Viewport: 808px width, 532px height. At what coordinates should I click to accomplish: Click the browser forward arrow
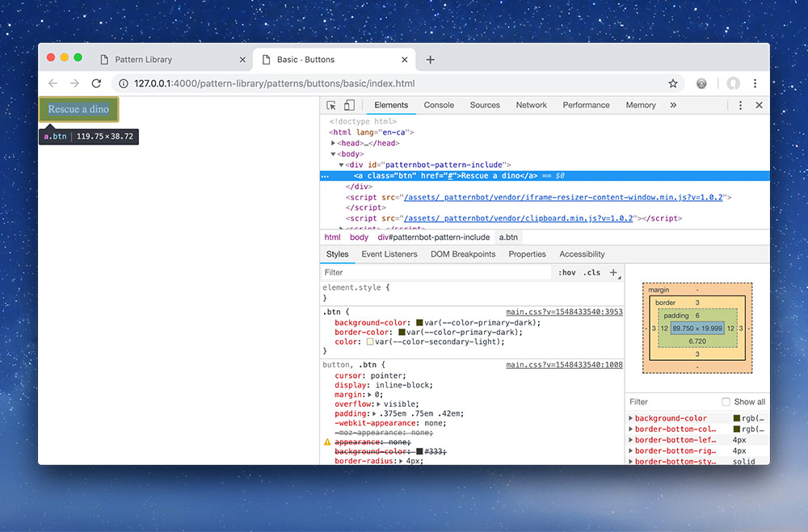point(74,83)
